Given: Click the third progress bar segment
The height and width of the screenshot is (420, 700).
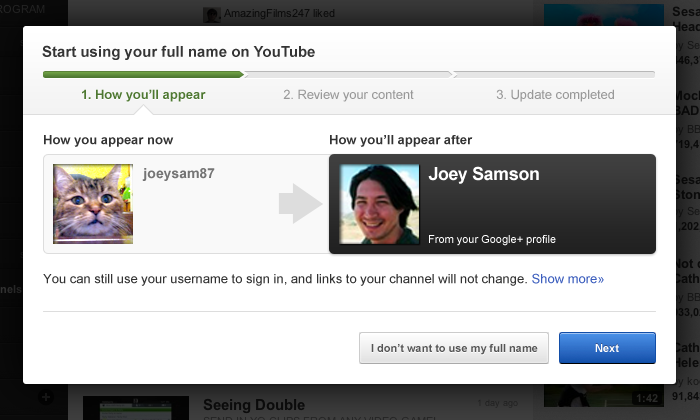Looking at the screenshot, I should pos(554,75).
